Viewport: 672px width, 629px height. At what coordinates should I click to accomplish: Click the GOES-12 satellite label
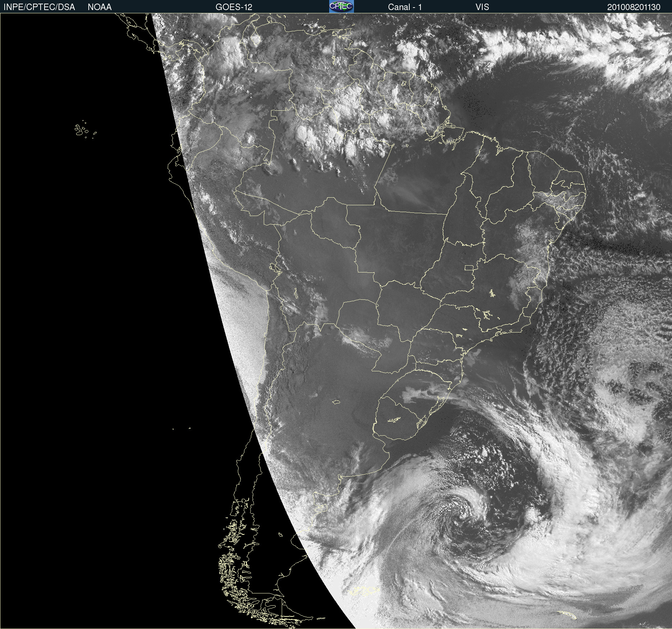[234, 7]
